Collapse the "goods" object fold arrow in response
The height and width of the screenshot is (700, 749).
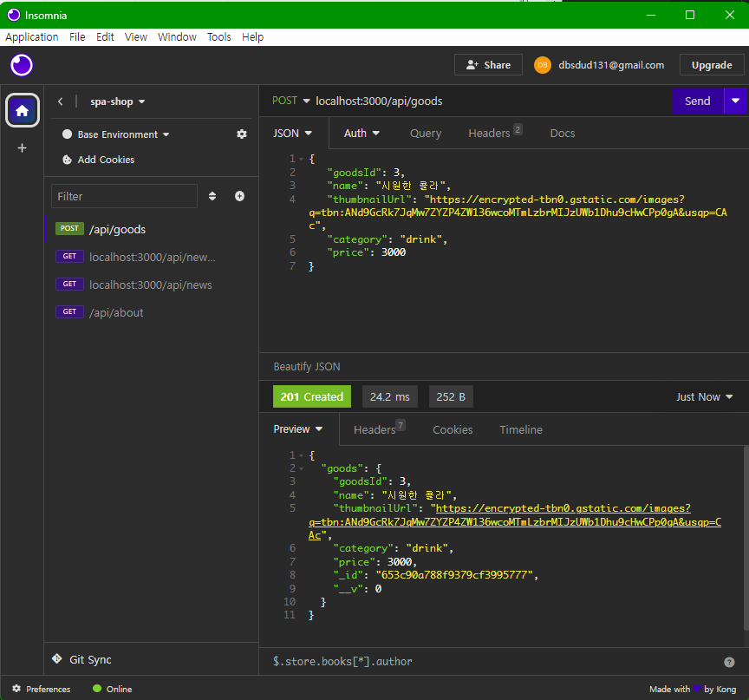(x=301, y=468)
